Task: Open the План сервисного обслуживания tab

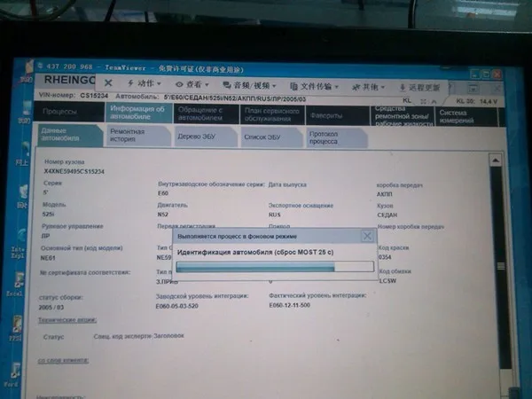Action: (272, 114)
